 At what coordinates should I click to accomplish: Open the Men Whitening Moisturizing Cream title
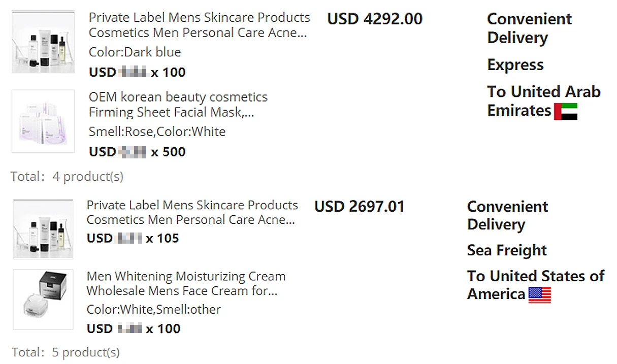pyautogui.click(x=186, y=284)
